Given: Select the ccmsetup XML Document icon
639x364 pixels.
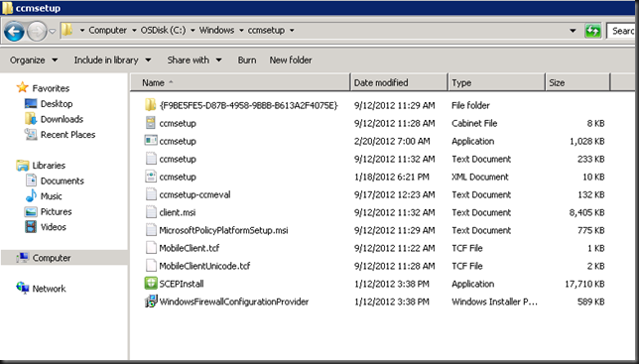Looking at the screenshot, I should pyautogui.click(x=151, y=177).
